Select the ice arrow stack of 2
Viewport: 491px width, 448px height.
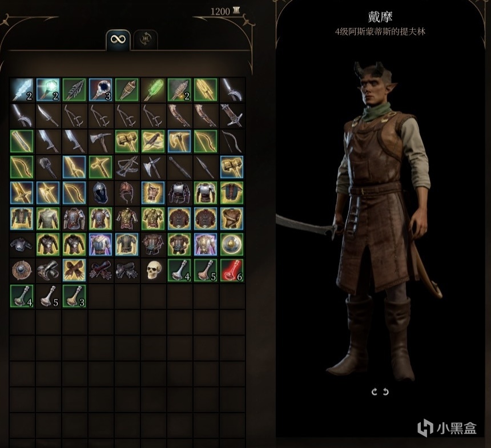coord(22,90)
